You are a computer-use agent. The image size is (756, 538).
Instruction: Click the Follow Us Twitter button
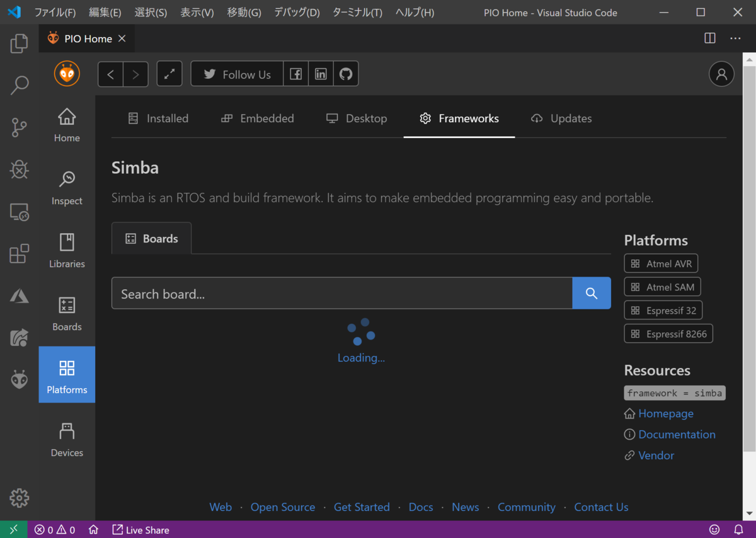click(237, 74)
